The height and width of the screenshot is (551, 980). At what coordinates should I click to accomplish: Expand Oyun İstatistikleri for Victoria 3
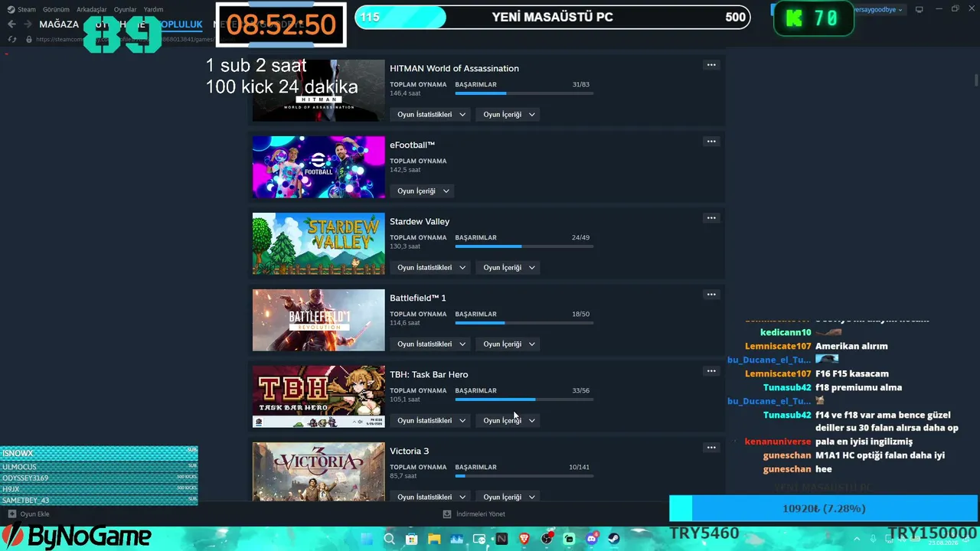point(431,497)
